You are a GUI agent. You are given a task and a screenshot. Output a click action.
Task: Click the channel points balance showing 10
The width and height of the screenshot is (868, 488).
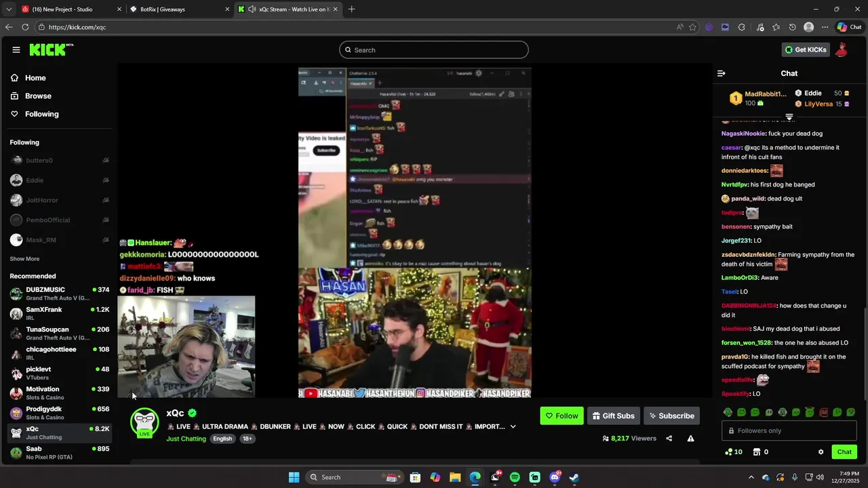[x=733, y=452]
